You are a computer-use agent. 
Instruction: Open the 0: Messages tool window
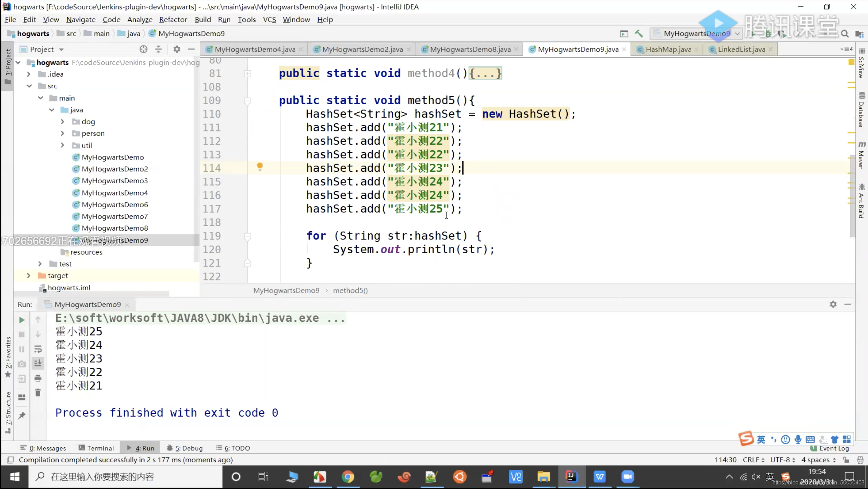coord(43,448)
